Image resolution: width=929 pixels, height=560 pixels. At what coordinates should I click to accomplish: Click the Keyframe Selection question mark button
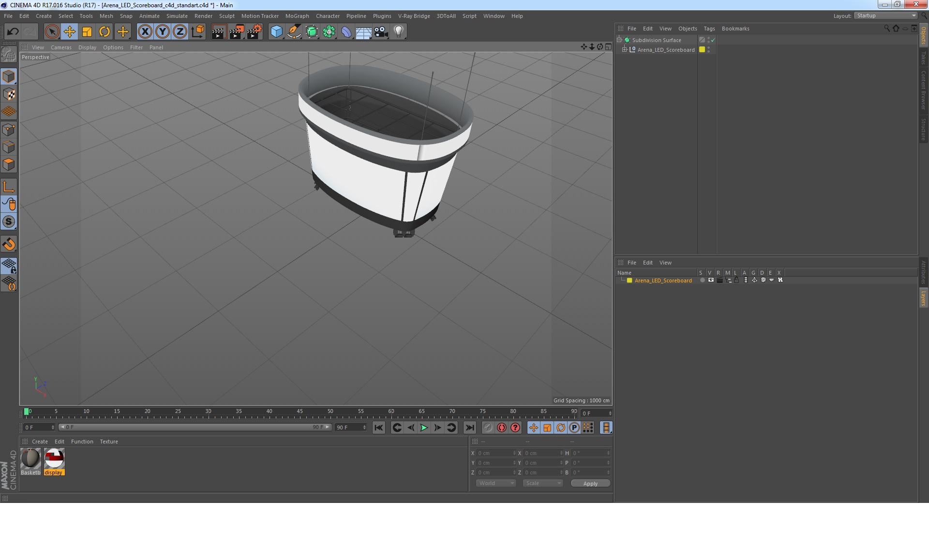coord(515,427)
